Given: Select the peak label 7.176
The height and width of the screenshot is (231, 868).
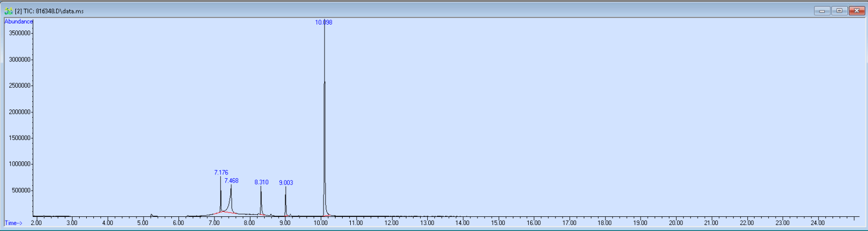Looking at the screenshot, I should [221, 173].
